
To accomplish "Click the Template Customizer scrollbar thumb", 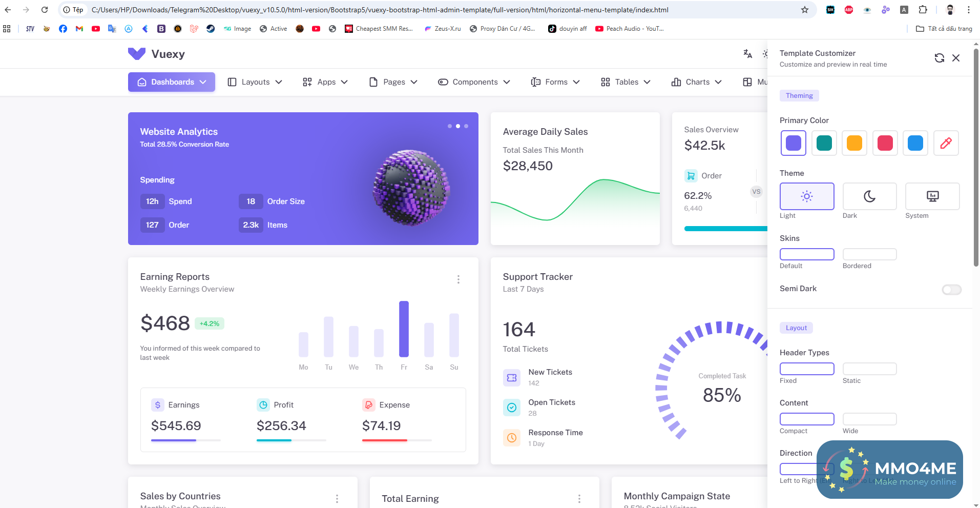I will (x=976, y=158).
